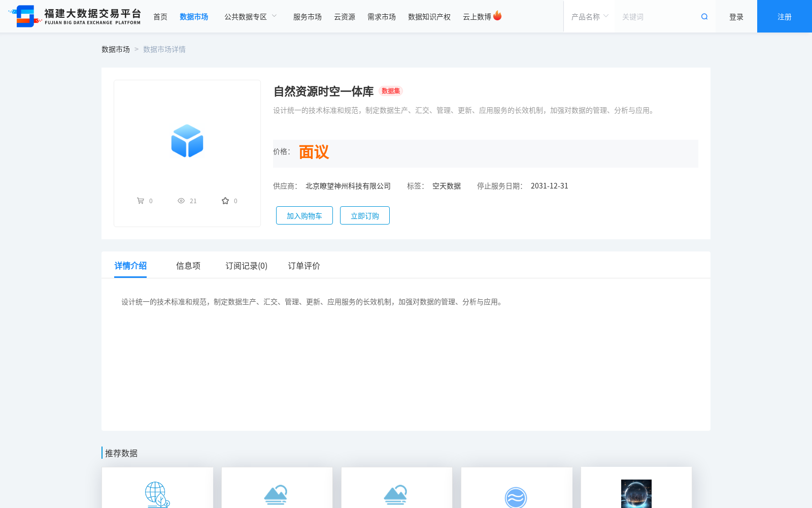This screenshot has width=812, height=508.
Task: Click the stop date 2031-12-31
Action: [550, 186]
